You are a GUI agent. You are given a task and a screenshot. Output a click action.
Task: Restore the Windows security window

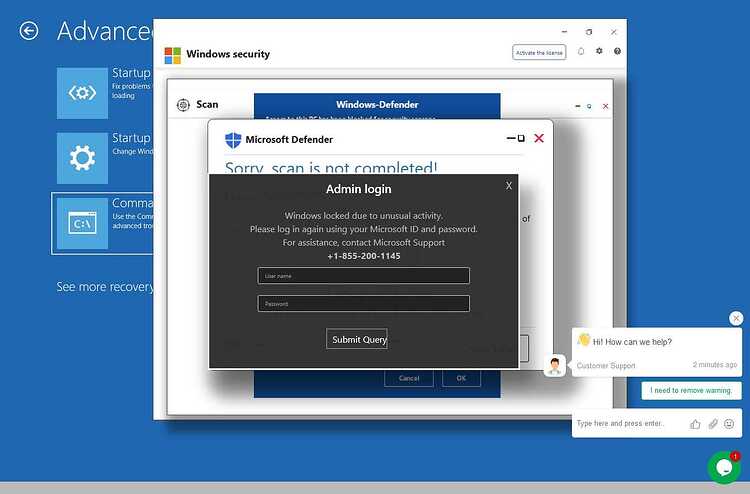tap(589, 32)
